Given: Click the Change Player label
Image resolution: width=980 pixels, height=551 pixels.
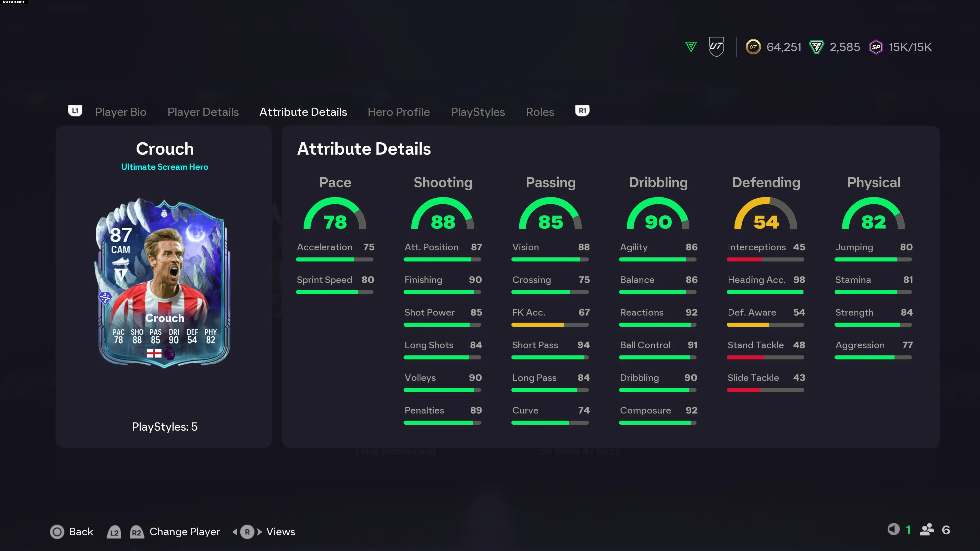Looking at the screenshot, I should [x=185, y=532].
